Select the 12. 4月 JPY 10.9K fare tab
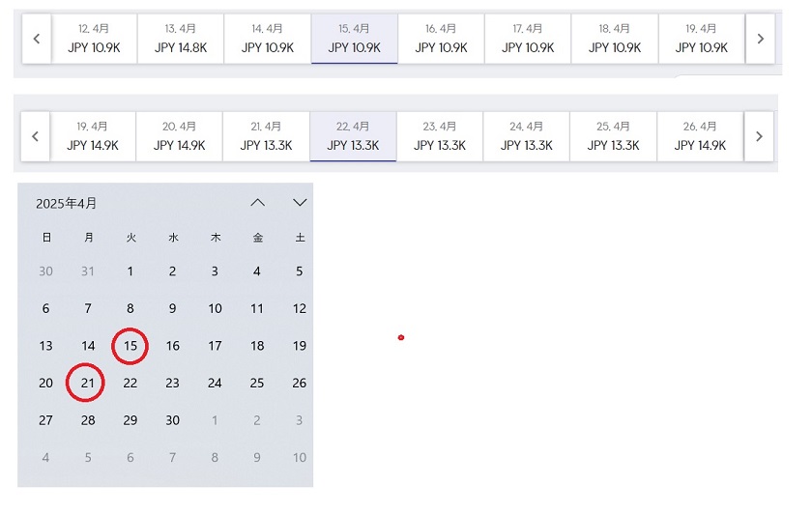 [x=94, y=39]
